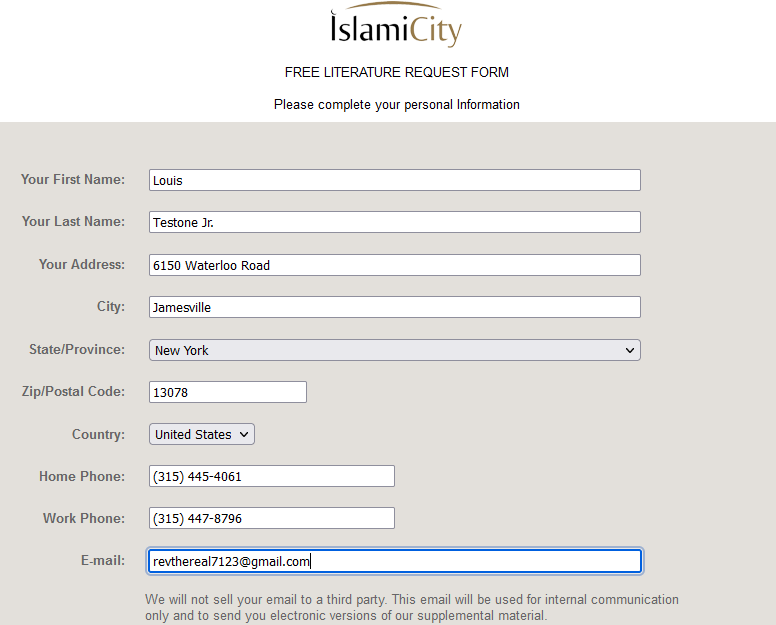Click the email privacy notice text

click(411, 608)
